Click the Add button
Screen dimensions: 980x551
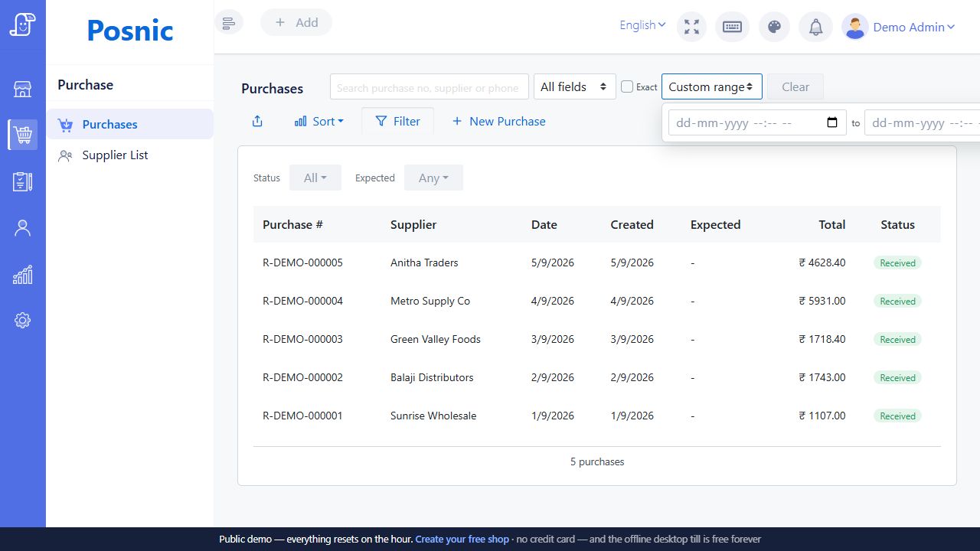point(296,22)
